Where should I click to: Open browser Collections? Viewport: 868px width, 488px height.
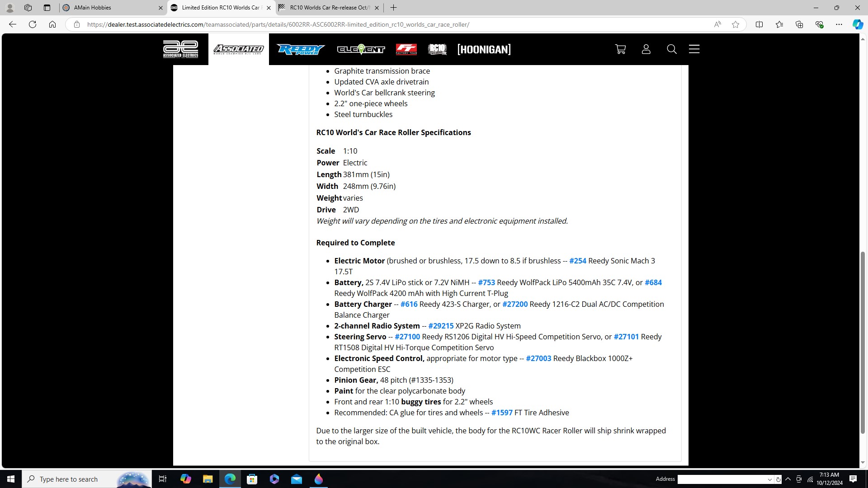799,24
